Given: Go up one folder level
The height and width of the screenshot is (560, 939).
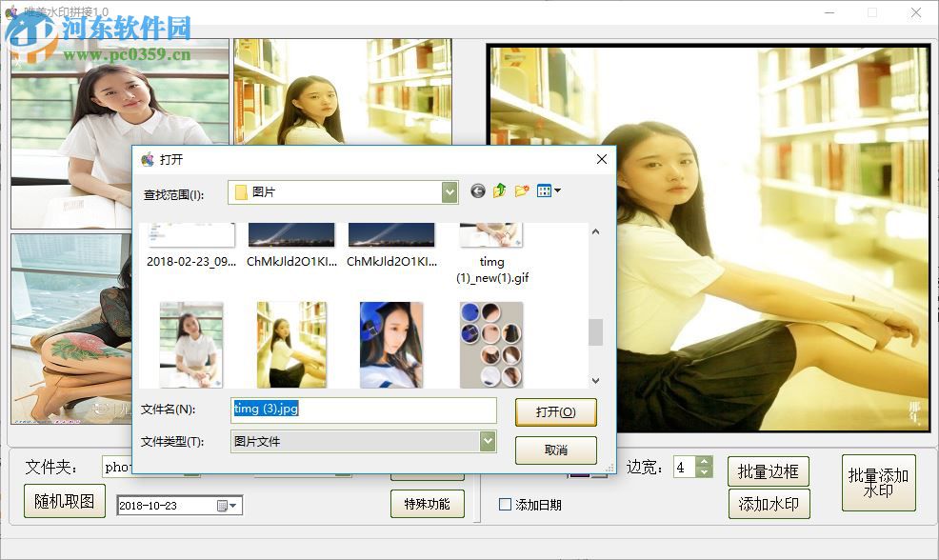Looking at the screenshot, I should click(x=500, y=191).
